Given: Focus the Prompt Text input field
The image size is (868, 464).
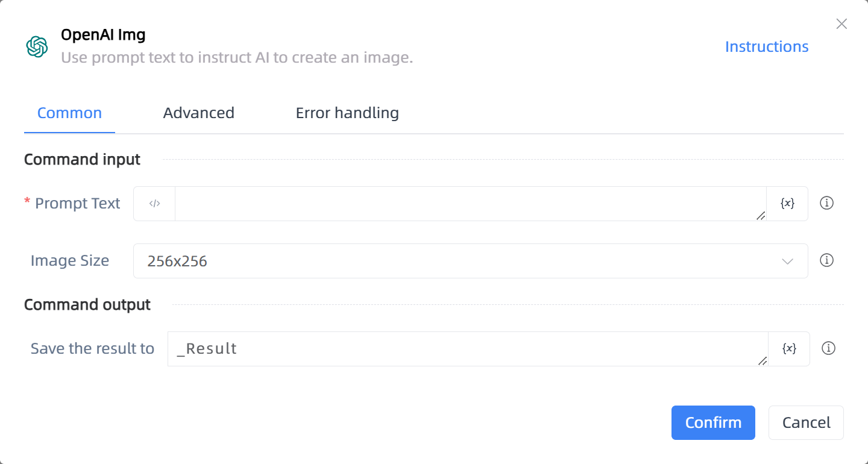Looking at the screenshot, I should point(470,204).
